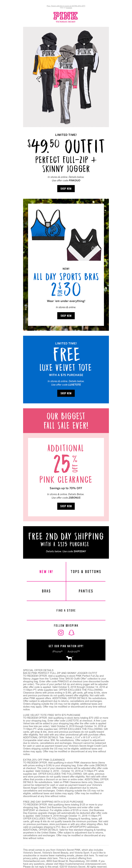The height and width of the screenshot is (868, 132).
Task: Click Shop Now for the free Luxe Velvet Tote
Action: click(66, 393)
